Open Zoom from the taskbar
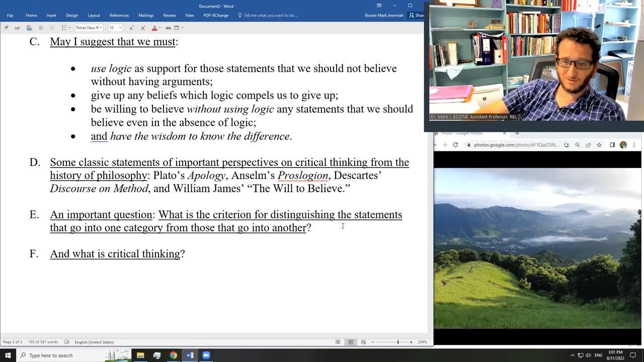Viewport: 644px width, 362px height. 206,355
